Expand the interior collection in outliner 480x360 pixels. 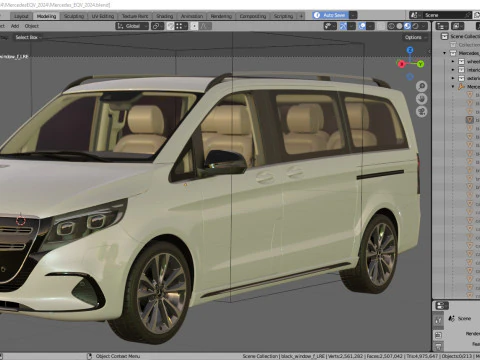(x=453, y=70)
